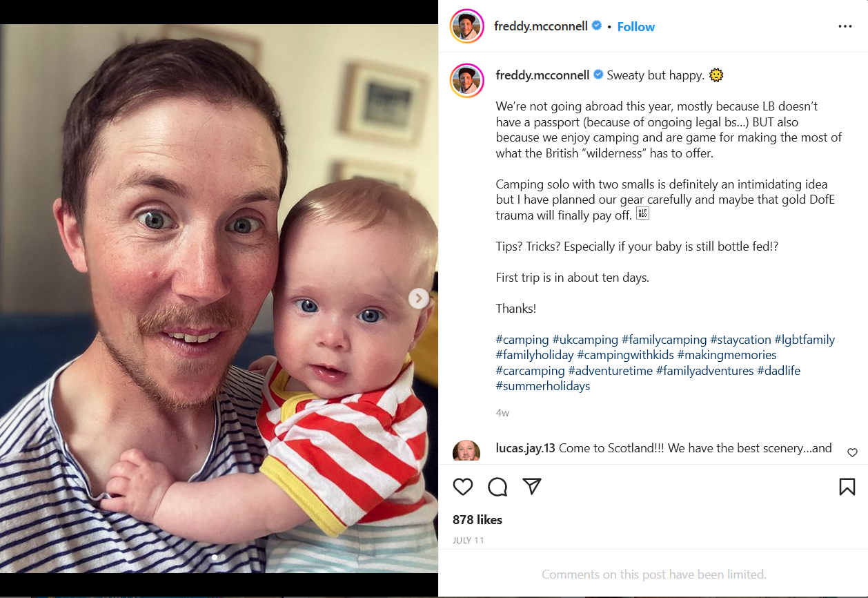
Task: Open the lucas.jay.13 username link
Action: pos(526,448)
